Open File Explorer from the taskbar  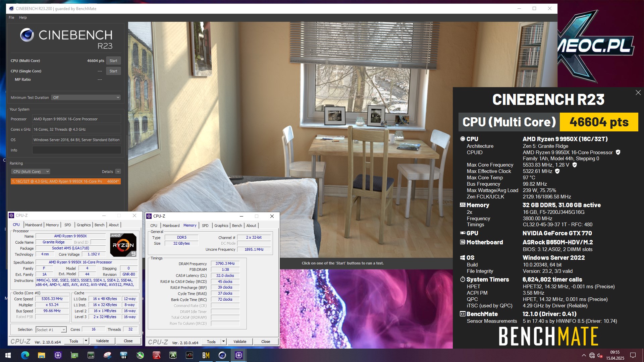[x=42, y=355]
